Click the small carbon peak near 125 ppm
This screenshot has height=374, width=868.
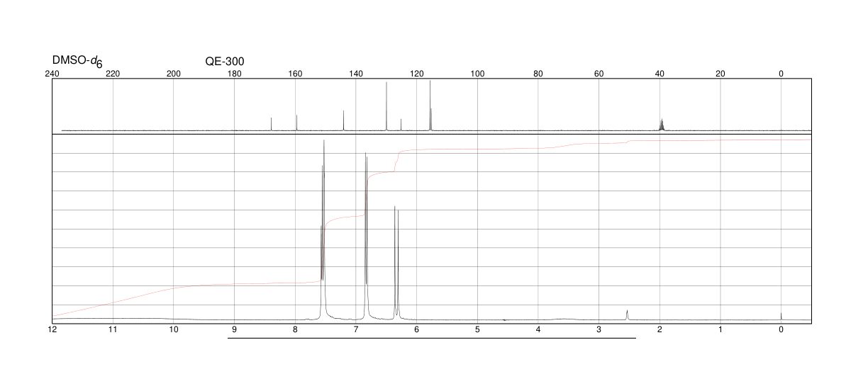(401, 125)
